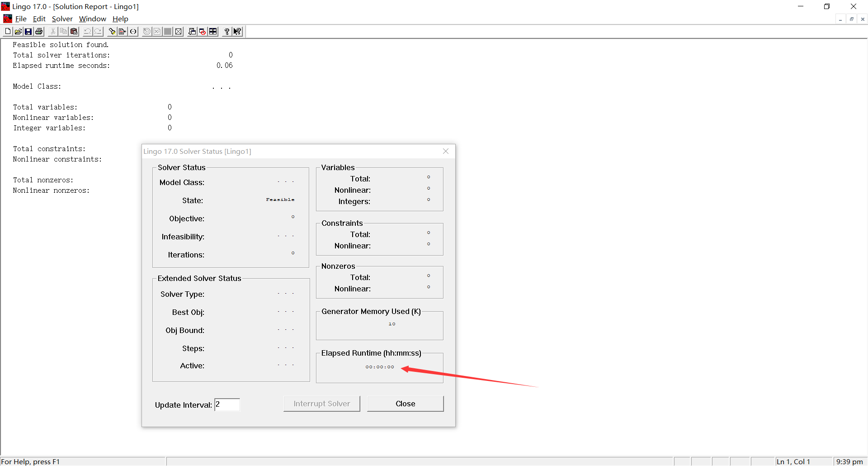Click the Paste clipboard icon
Screen dimensions: 868x466
click(74, 31)
